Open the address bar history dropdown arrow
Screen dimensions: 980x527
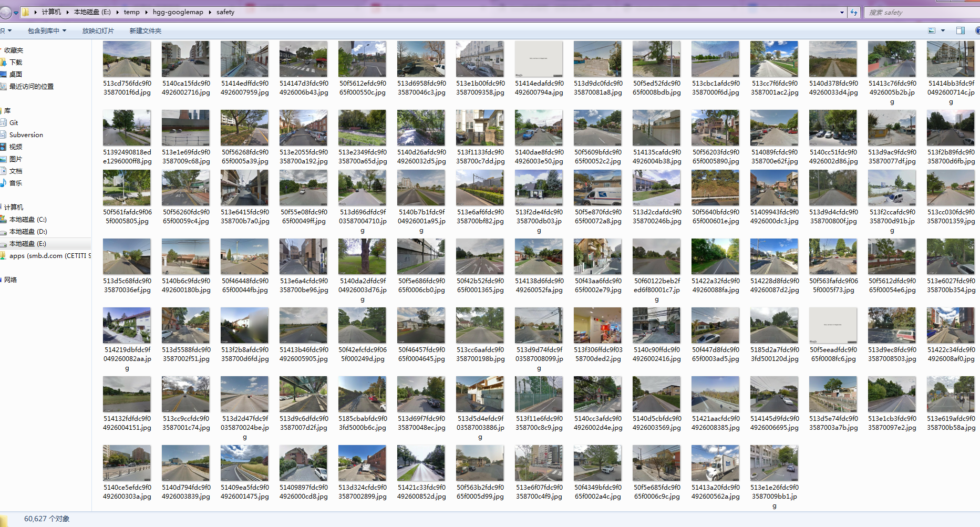tap(842, 12)
